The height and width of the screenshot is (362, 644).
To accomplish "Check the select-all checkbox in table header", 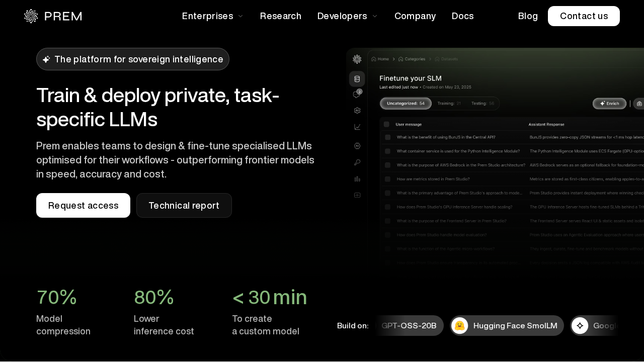I will [386, 124].
